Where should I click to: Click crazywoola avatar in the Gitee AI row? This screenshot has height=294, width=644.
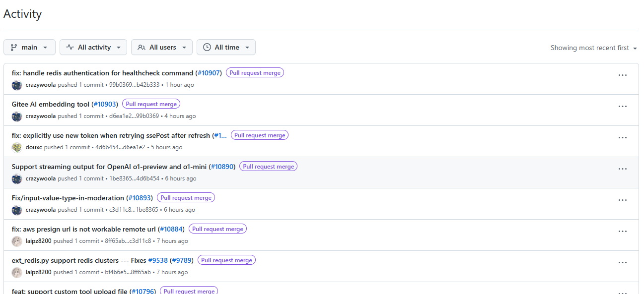[17, 116]
